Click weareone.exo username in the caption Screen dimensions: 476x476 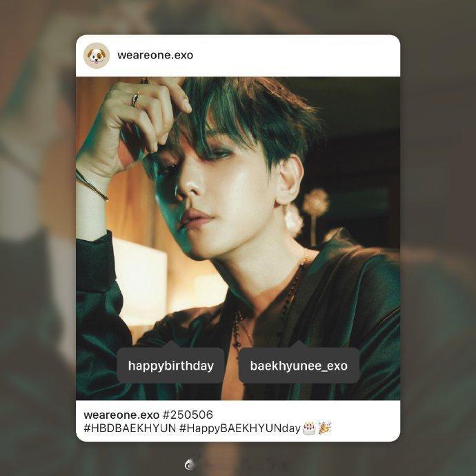[121, 415]
